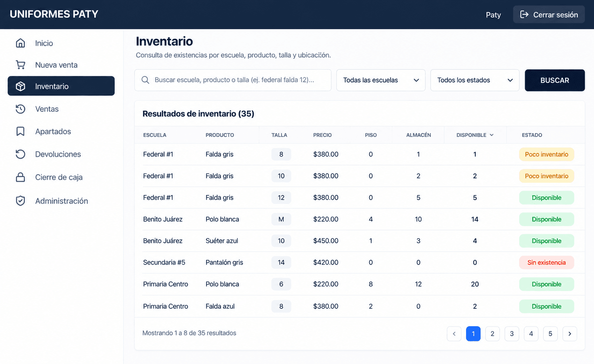Jump to page 5 of results
594x364 pixels.
(550, 334)
